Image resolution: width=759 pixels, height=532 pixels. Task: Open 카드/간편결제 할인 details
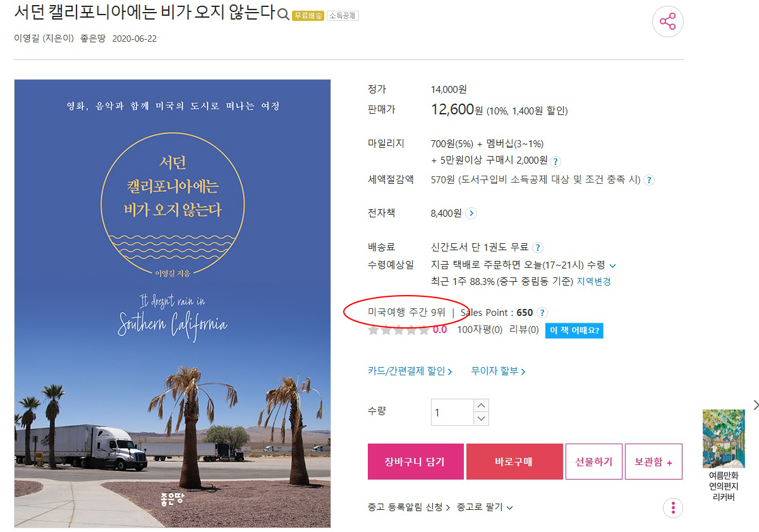click(410, 372)
